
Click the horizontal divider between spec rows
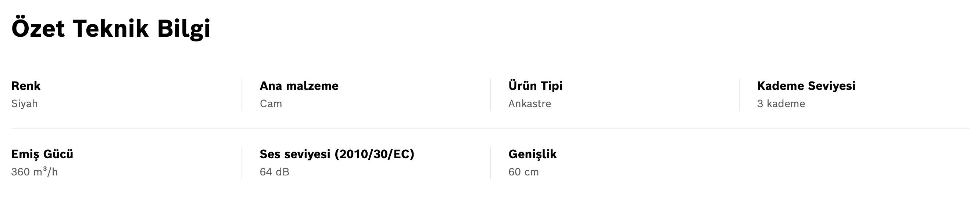click(x=490, y=129)
